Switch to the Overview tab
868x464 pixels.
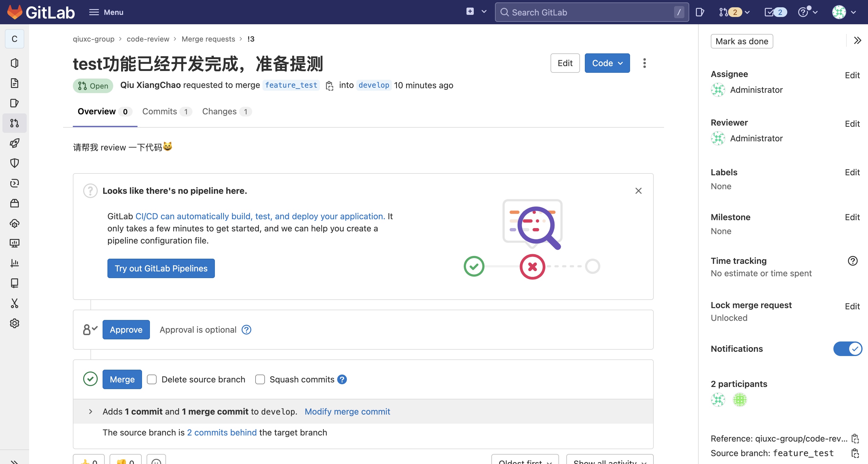[x=105, y=112]
